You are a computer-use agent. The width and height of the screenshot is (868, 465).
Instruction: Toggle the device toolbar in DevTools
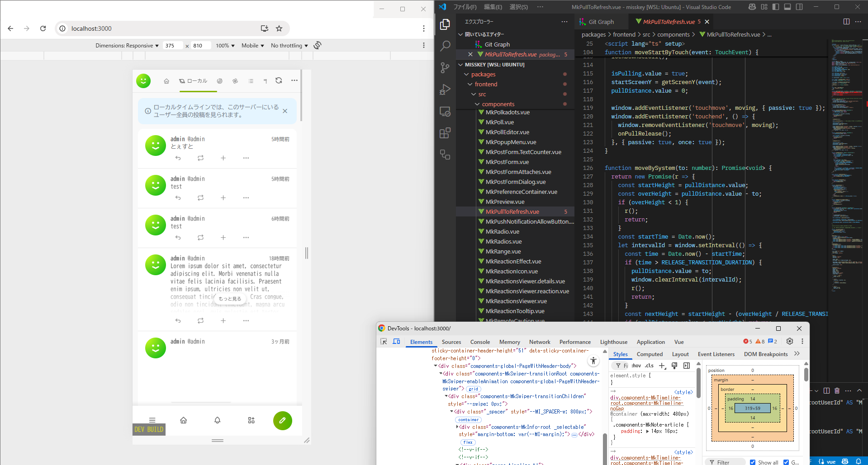click(396, 342)
